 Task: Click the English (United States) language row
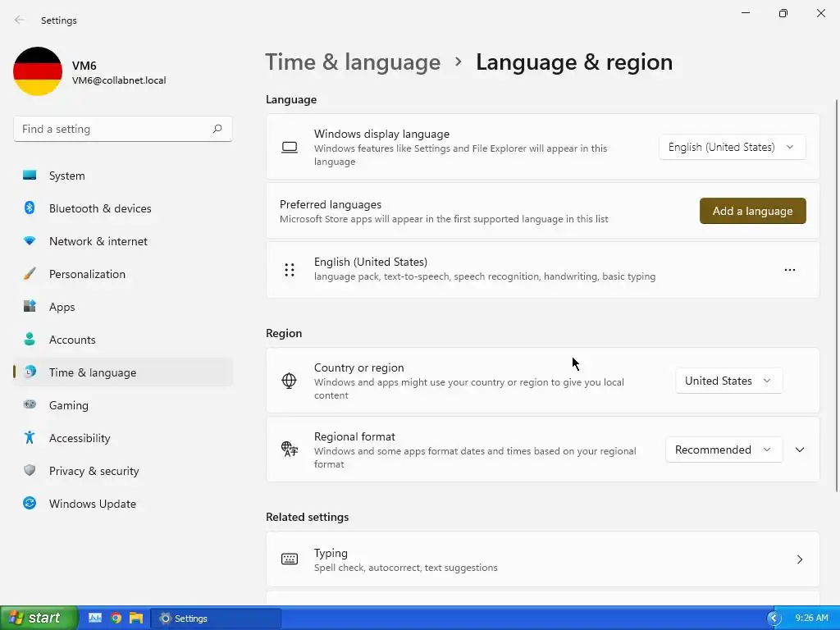543,269
